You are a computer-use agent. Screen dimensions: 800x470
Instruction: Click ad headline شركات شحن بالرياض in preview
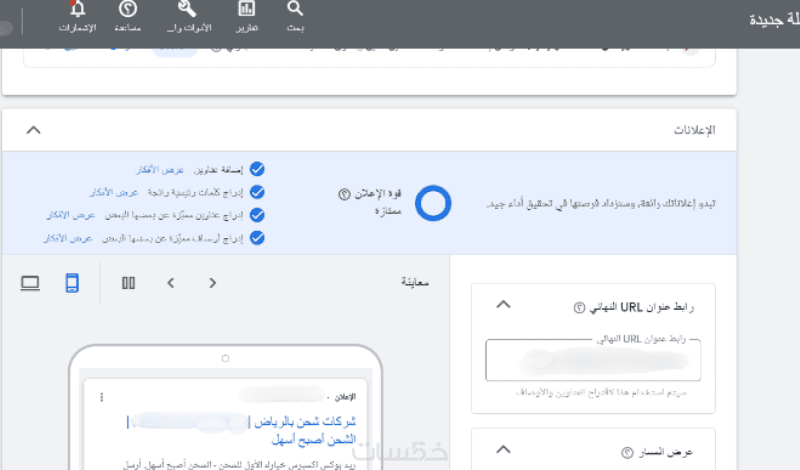tap(305, 422)
